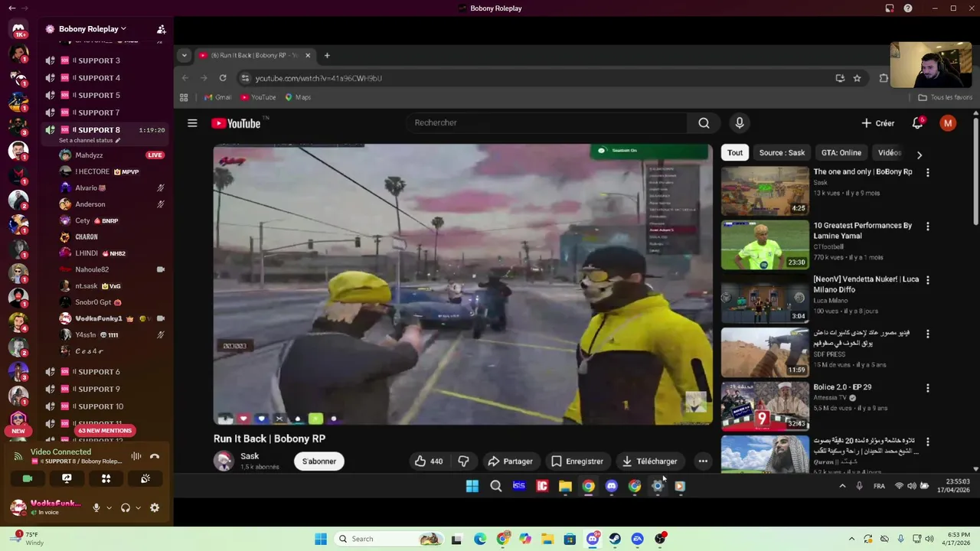The image size is (980, 551).
Task: Expand microphone input options arrow
Action: pyautogui.click(x=109, y=507)
